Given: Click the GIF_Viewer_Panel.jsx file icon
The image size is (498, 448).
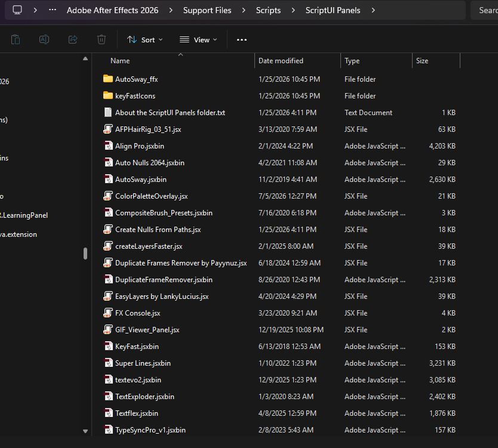Looking at the screenshot, I should coord(108,330).
